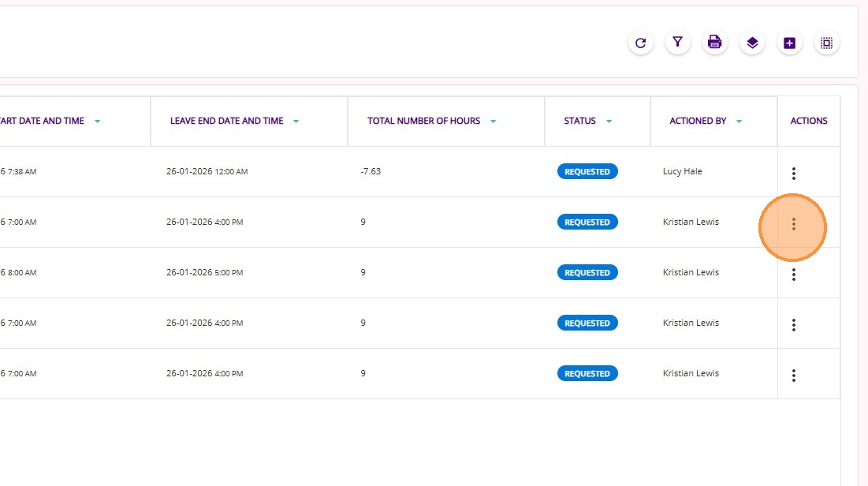868x486 pixels.
Task: Open the Status column dropdown arrow
Action: 609,121
